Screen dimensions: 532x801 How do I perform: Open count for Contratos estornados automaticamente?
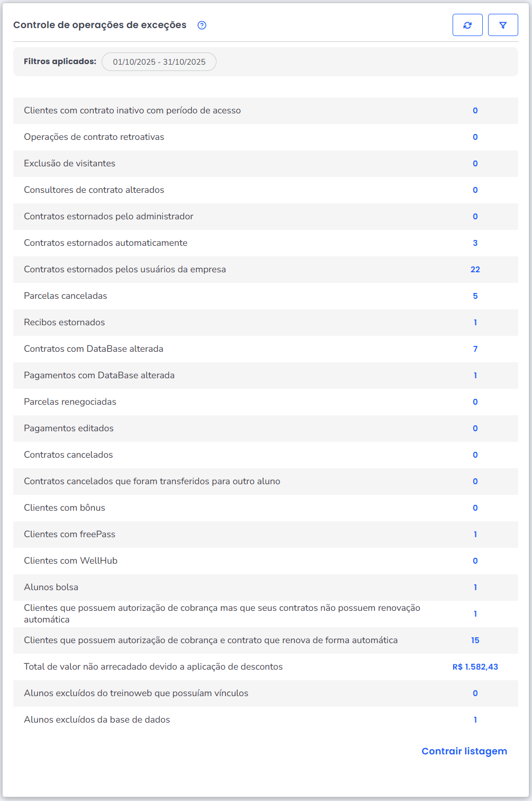(475, 243)
